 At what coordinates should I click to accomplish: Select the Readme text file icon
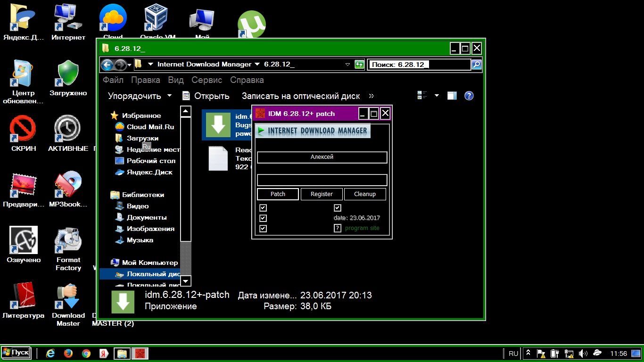(218, 158)
